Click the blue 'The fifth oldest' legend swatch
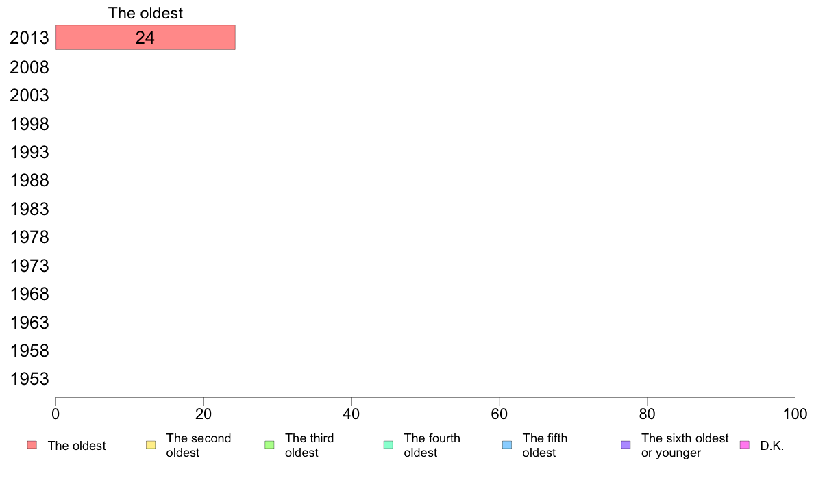The image size is (814, 504). point(507,445)
